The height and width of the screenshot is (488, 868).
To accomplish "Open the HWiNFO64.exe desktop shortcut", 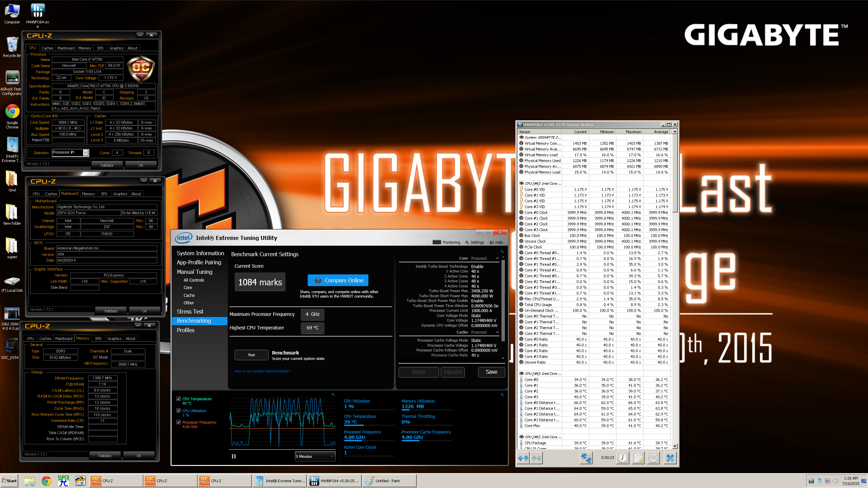I will 38,15.
